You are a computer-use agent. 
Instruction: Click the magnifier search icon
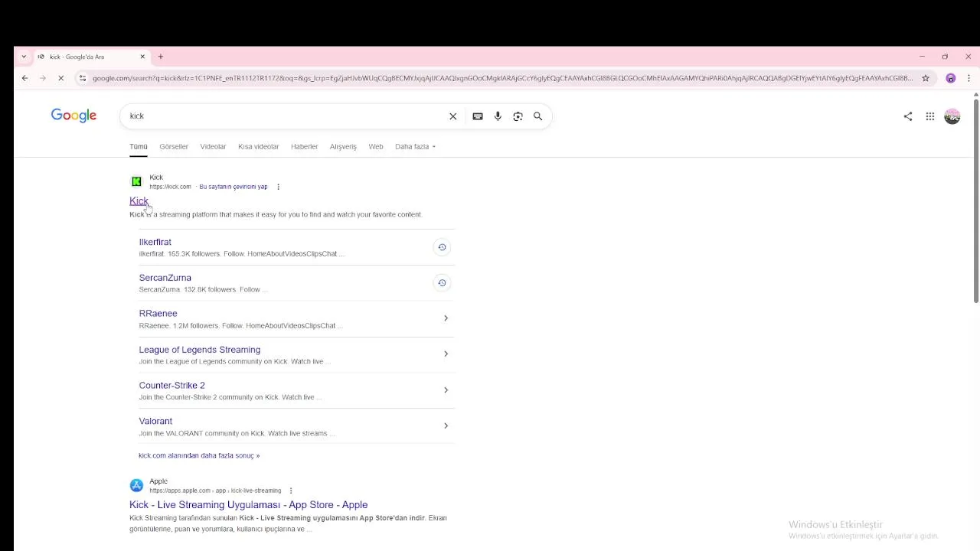[538, 116]
